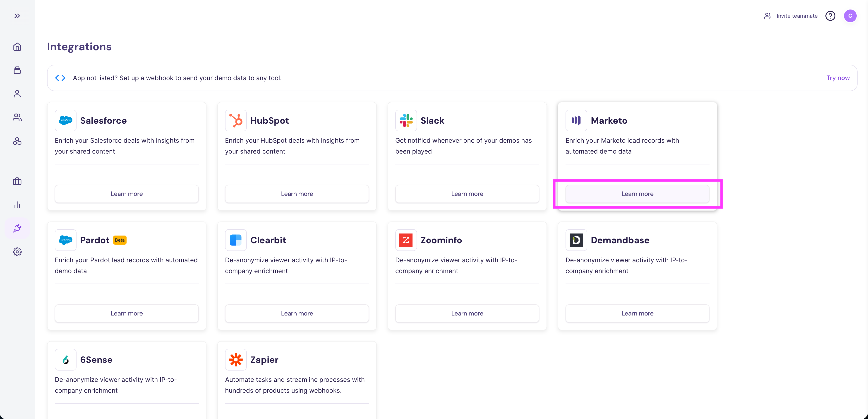
Task: Click the Zapier logo icon
Action: 236,360
